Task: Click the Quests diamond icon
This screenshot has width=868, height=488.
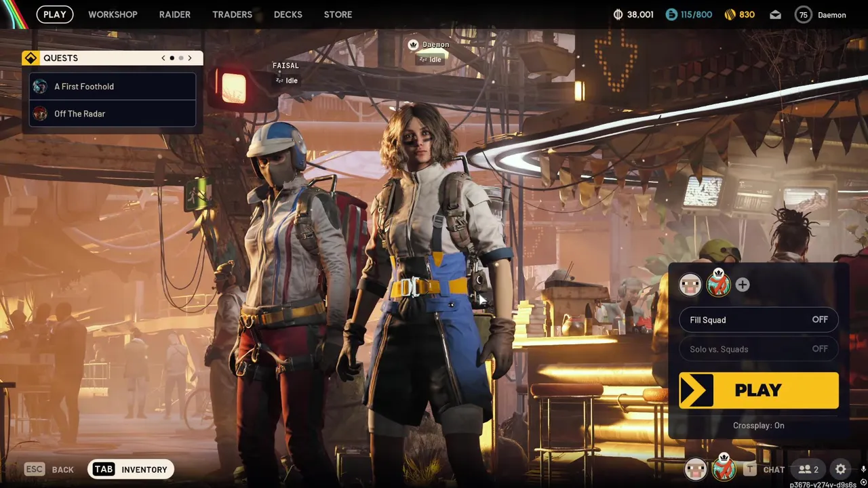Action: click(31, 58)
